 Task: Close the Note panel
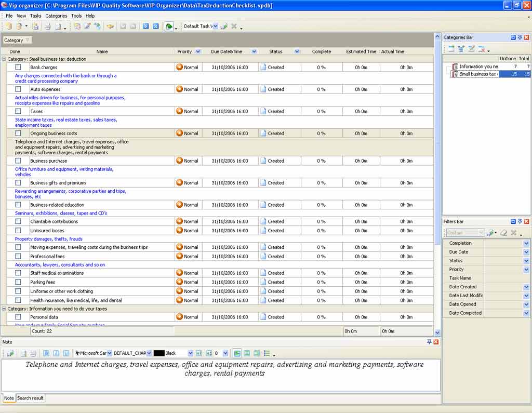(x=436, y=342)
